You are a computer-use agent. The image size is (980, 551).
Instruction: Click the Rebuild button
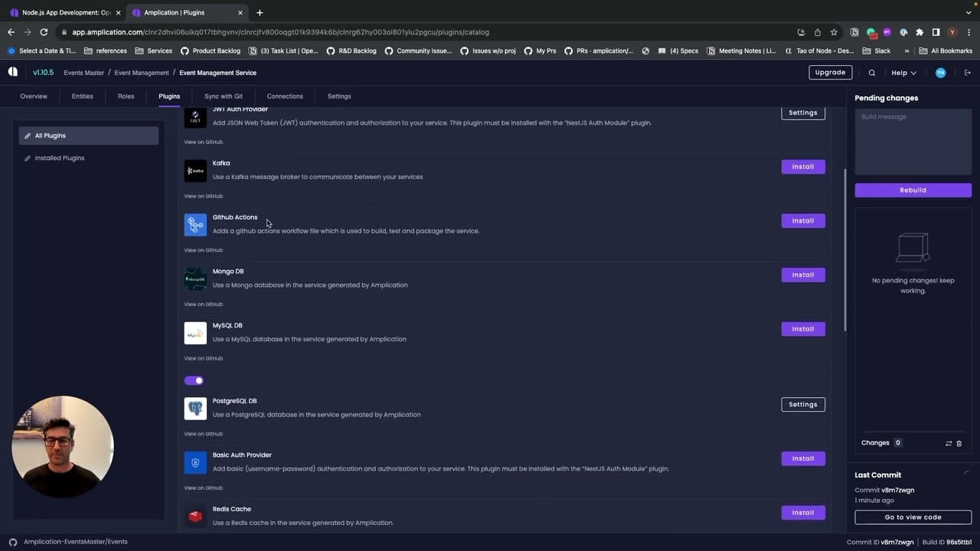tap(913, 190)
